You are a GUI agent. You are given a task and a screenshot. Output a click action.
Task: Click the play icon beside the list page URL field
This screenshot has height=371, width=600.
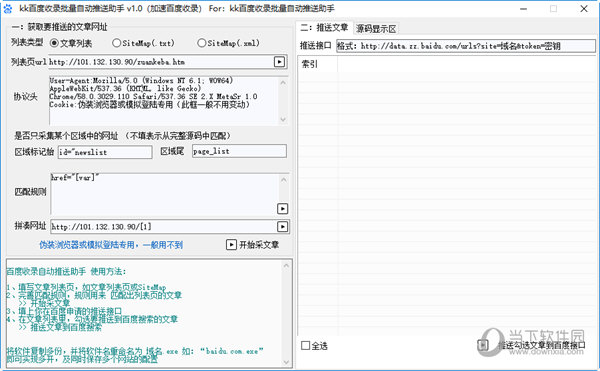click(279, 62)
